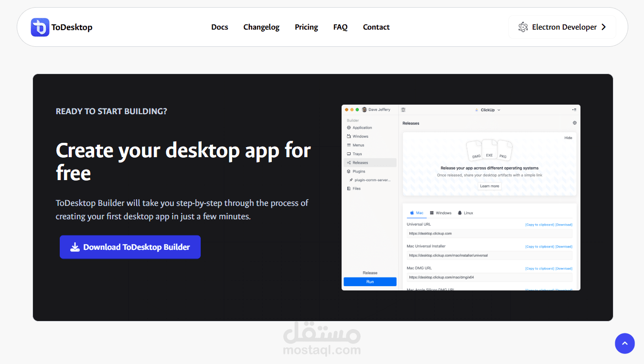Image resolution: width=644 pixels, height=364 pixels.
Task: Click the Trays icon in Builder sidebar
Action: coord(349,154)
